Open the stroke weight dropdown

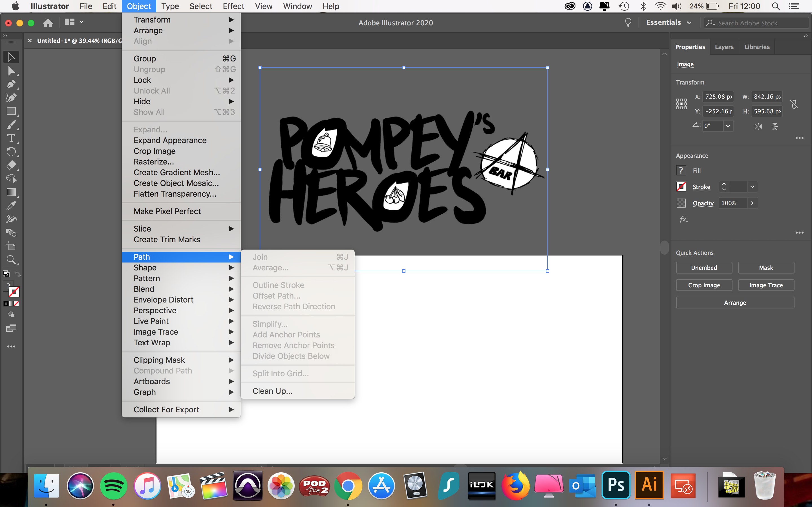point(753,187)
